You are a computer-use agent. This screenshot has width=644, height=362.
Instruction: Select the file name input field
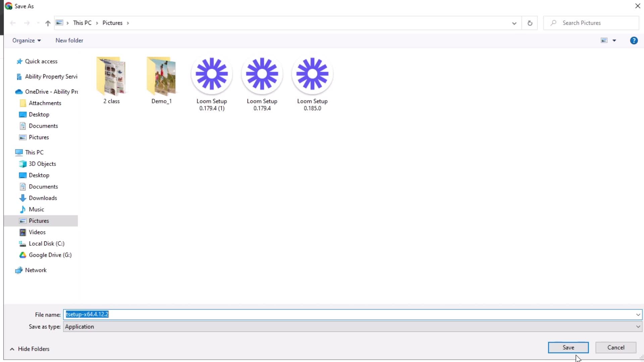351,314
